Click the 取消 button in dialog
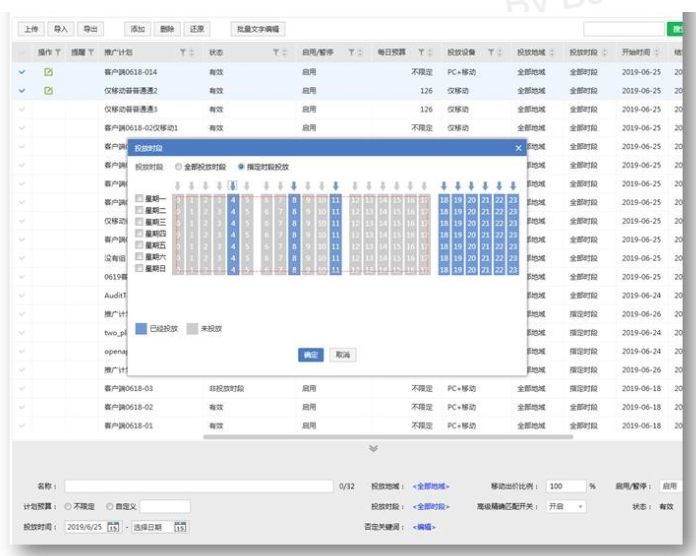The width and height of the screenshot is (696, 556). [x=343, y=355]
